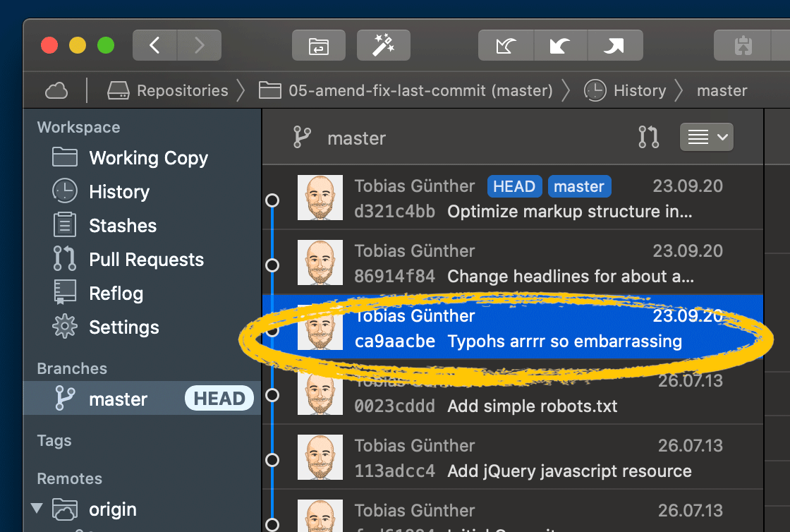Click the History clock icon in the breadcrumb

tap(594, 90)
